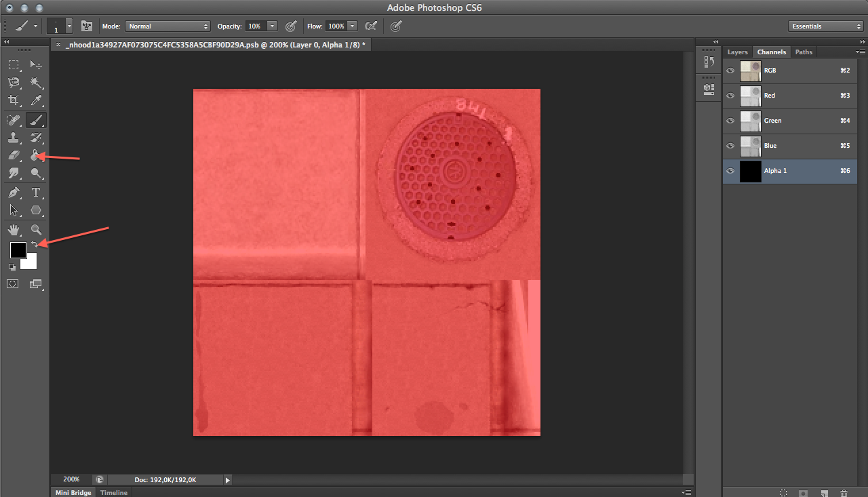Switch to the Channels tab
Screen dimensions: 868x497
[x=772, y=52]
